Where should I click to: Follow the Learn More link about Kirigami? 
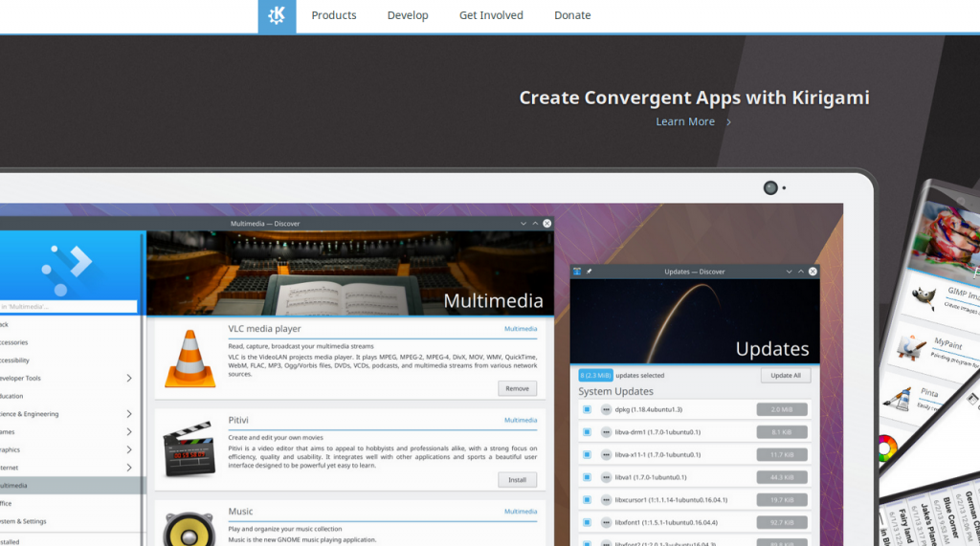[x=685, y=121]
